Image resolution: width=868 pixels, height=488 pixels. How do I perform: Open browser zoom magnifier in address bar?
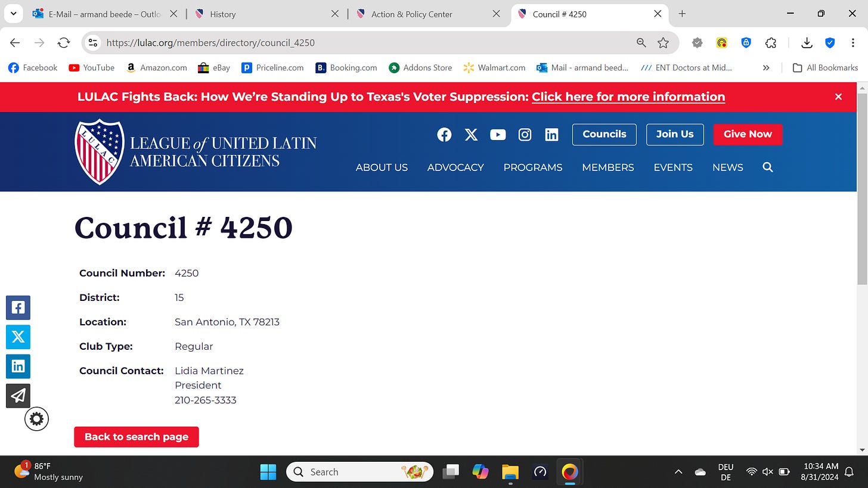coord(641,42)
